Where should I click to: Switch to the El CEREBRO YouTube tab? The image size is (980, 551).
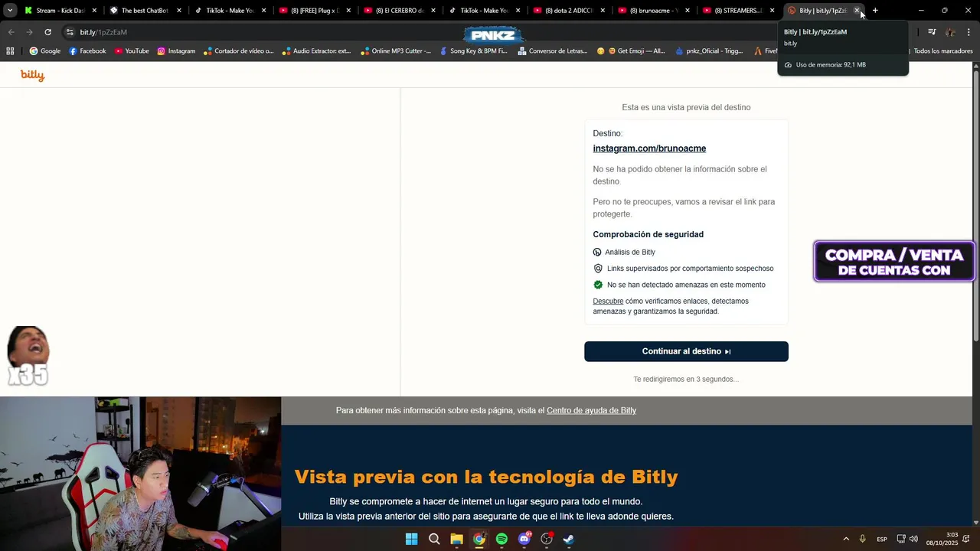point(398,11)
